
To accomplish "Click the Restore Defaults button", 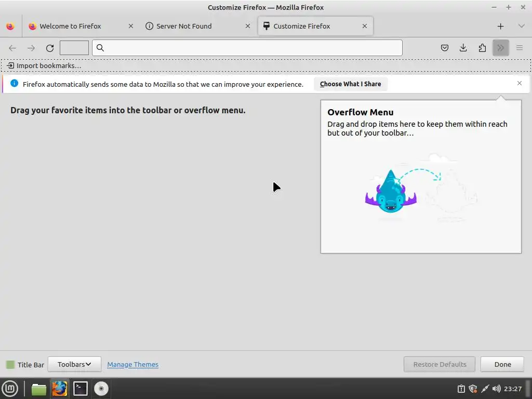I will coord(440,364).
